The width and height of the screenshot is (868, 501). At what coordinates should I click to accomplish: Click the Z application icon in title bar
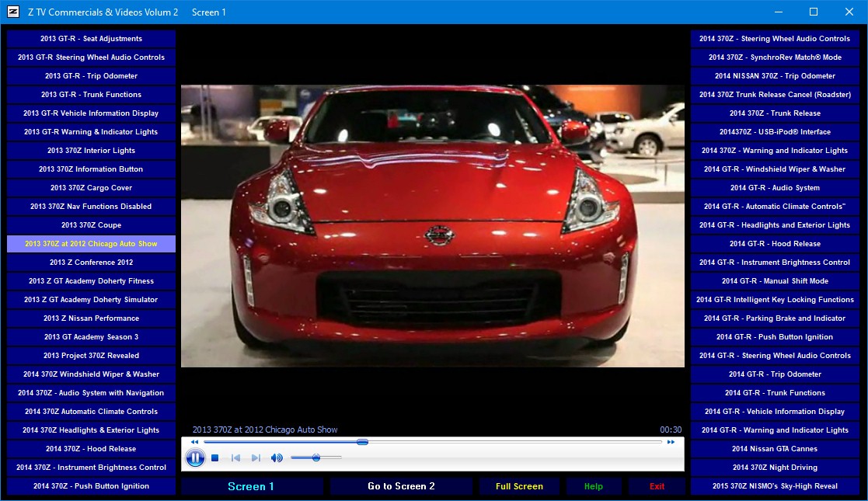point(13,12)
